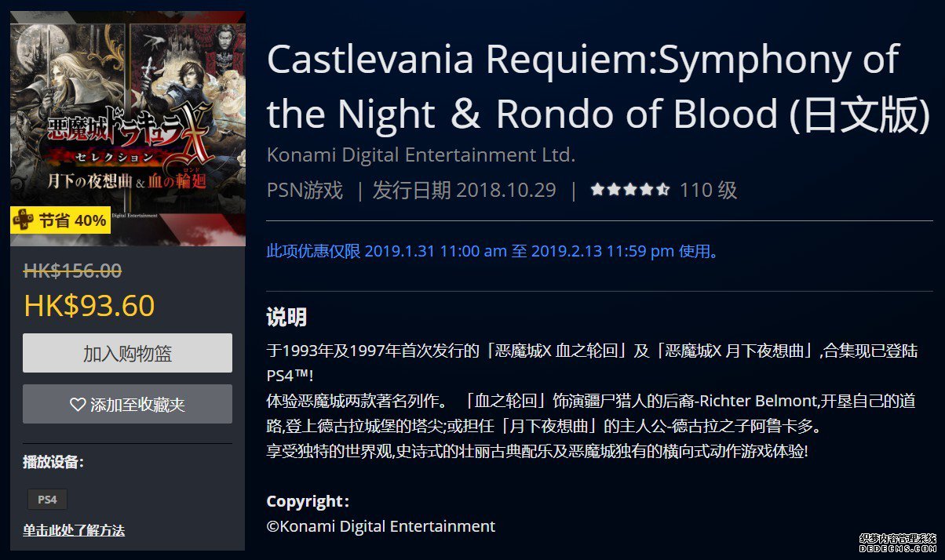The height and width of the screenshot is (560, 945).
Task: Click the heart icon on wishlist button
Action: coord(78,405)
